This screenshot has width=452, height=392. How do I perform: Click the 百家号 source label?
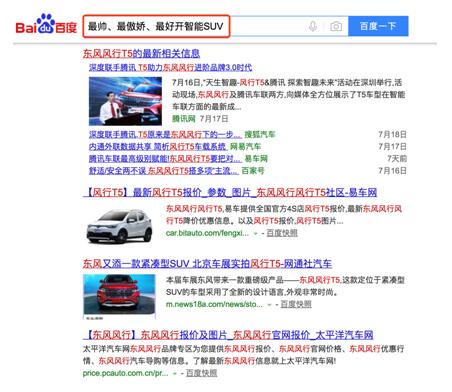pos(253,171)
